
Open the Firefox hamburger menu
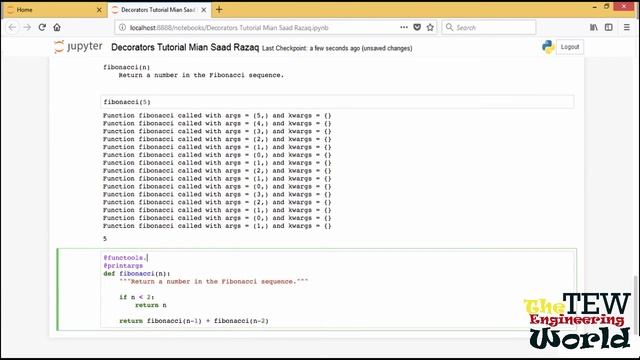627,27
